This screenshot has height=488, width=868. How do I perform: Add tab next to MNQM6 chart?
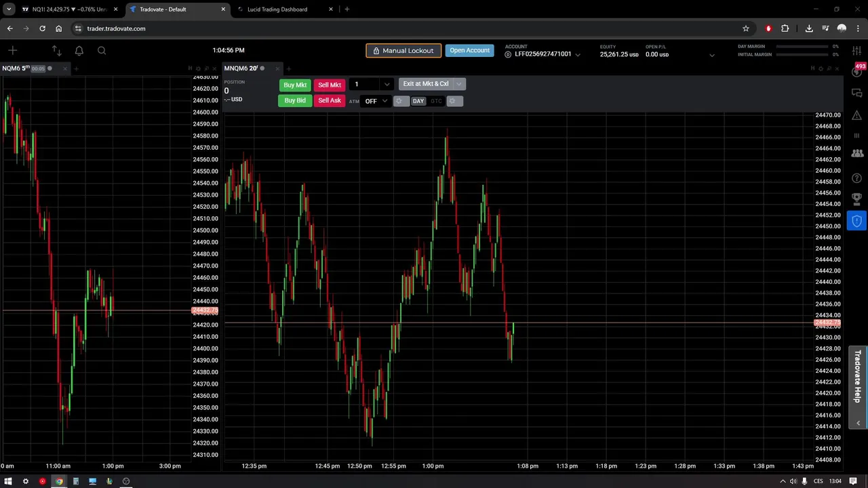point(288,68)
